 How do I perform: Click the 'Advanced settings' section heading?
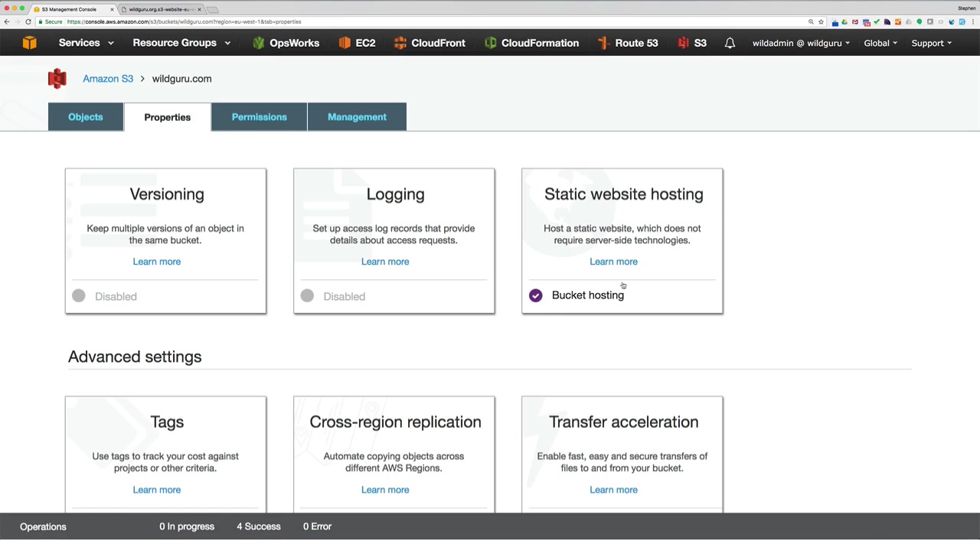(x=135, y=357)
